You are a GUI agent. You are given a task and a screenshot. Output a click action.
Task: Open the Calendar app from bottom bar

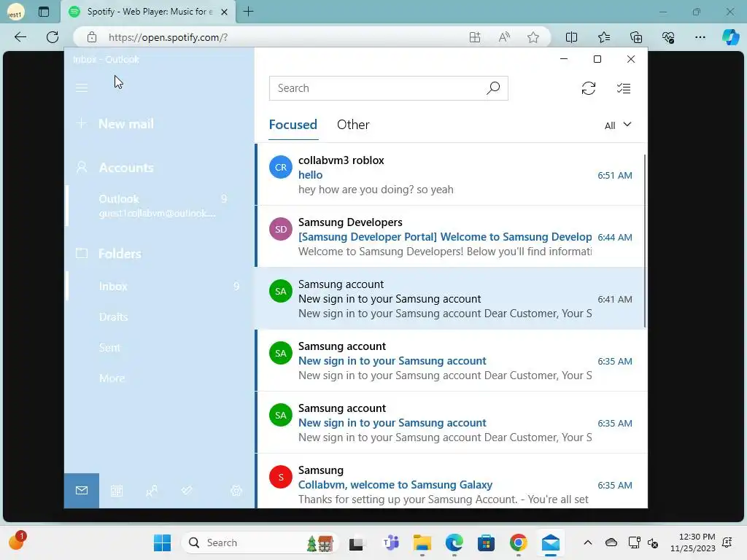[x=117, y=491]
